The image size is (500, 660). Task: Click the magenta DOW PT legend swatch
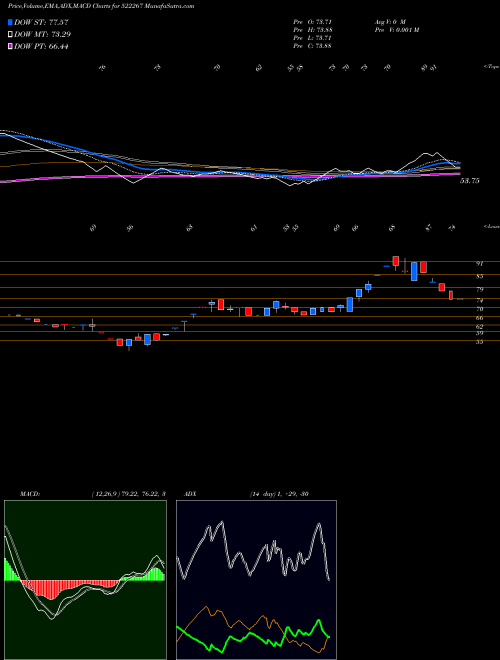tap(10, 46)
